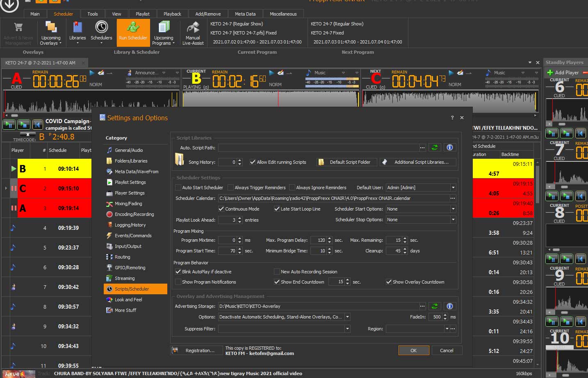
Task: Switch to the Main ribbon tab
Action: [x=35, y=14]
